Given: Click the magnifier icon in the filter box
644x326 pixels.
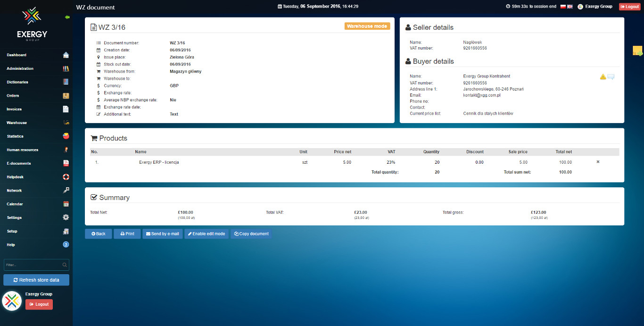Looking at the screenshot, I should pyautogui.click(x=65, y=265).
